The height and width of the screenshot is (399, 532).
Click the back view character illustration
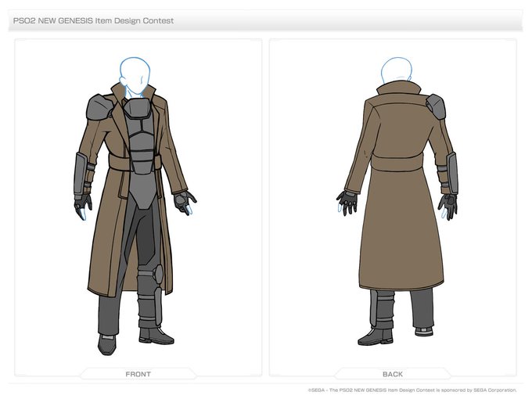397,201
